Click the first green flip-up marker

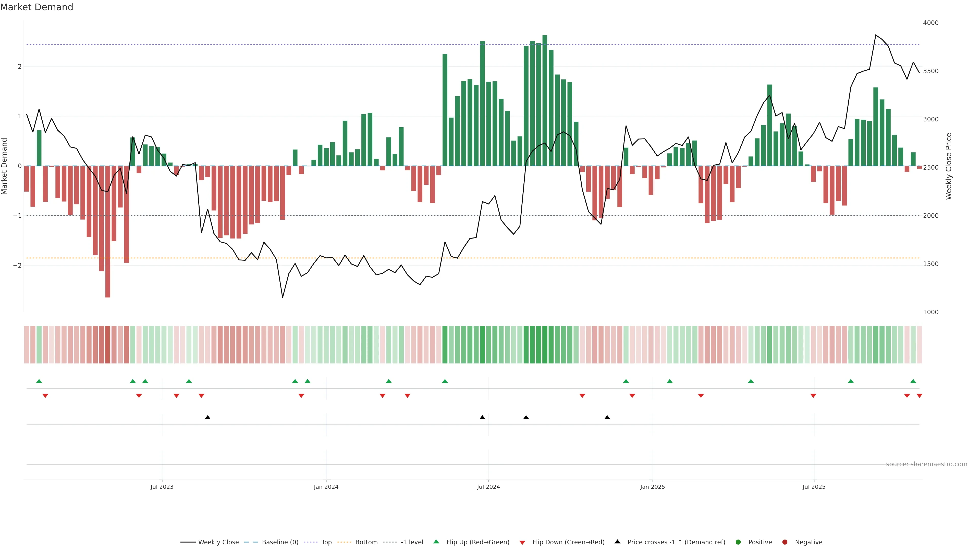click(x=39, y=381)
